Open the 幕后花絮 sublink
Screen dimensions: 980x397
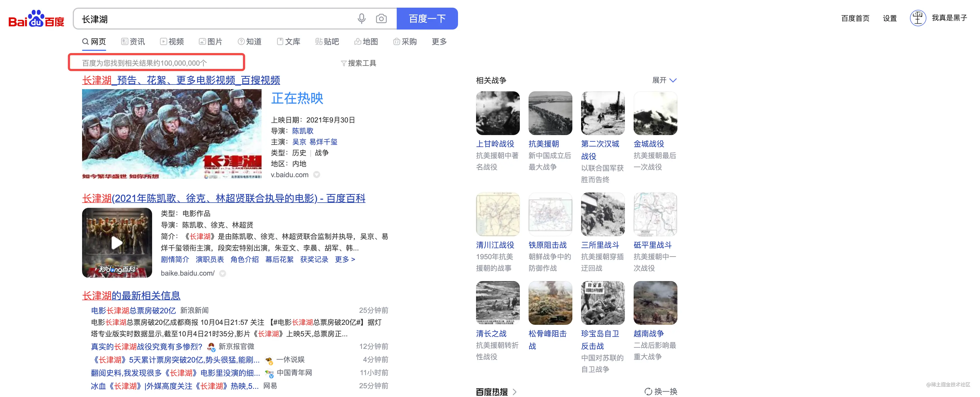tap(280, 259)
